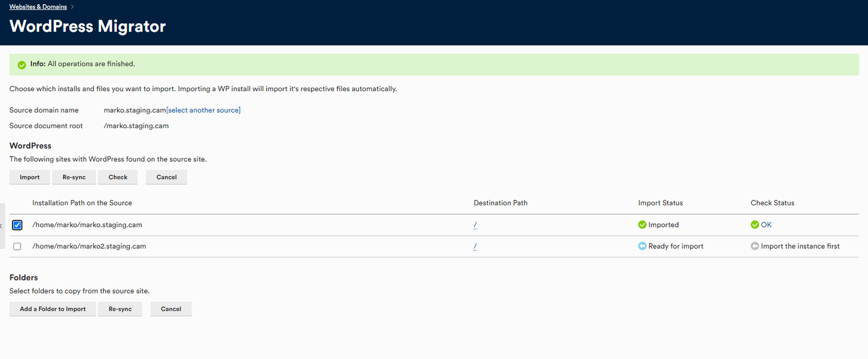This screenshot has width=868, height=359.
Task: Click the Ready for import status text
Action: [x=676, y=246]
